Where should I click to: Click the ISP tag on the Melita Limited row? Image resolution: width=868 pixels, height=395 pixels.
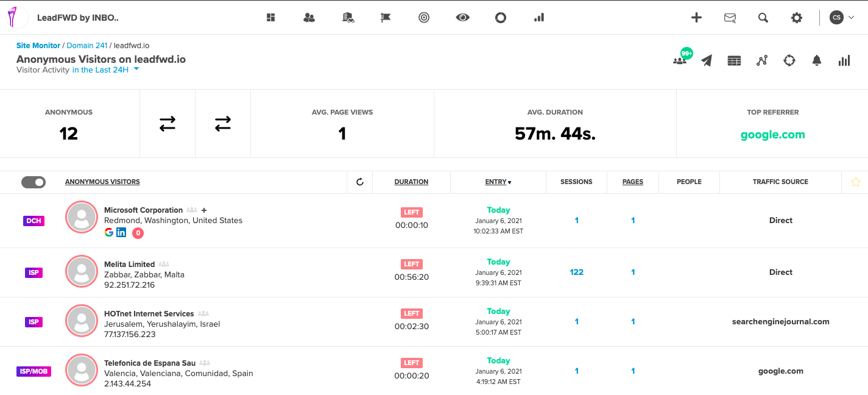[x=34, y=272]
